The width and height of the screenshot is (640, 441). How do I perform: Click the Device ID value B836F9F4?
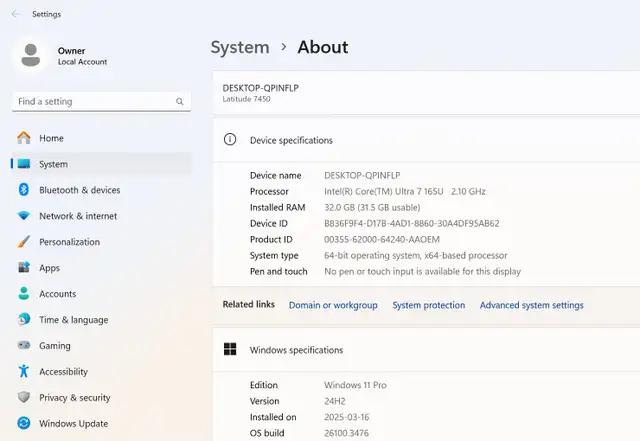pos(411,223)
